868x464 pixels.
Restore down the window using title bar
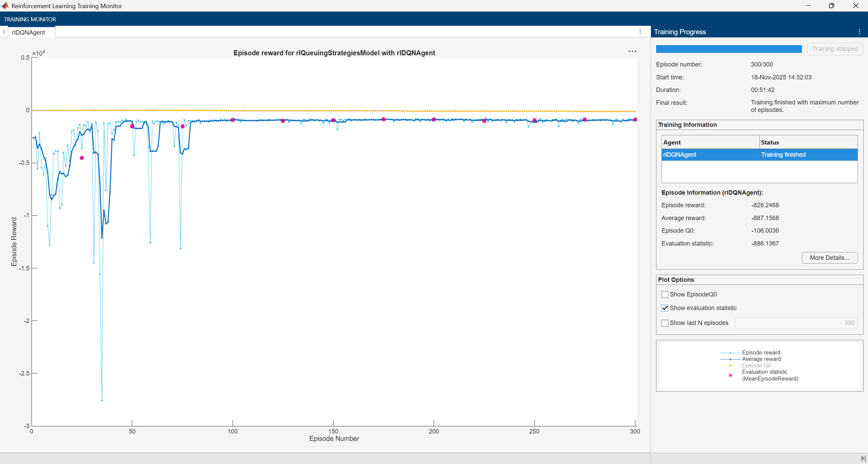coord(831,6)
